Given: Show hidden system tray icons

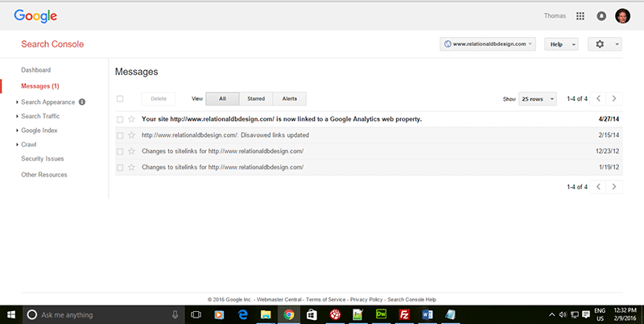Looking at the screenshot, I should tap(551, 315).
